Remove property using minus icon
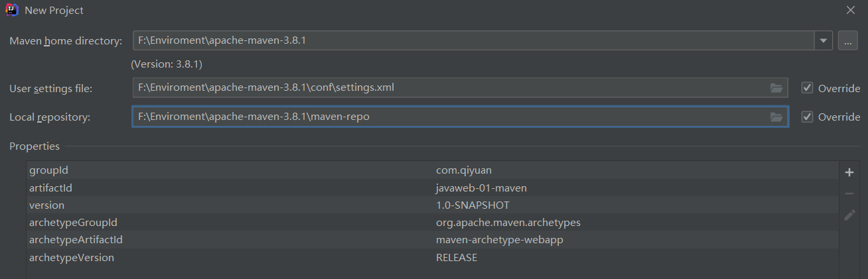The width and height of the screenshot is (868, 279). 849,194
